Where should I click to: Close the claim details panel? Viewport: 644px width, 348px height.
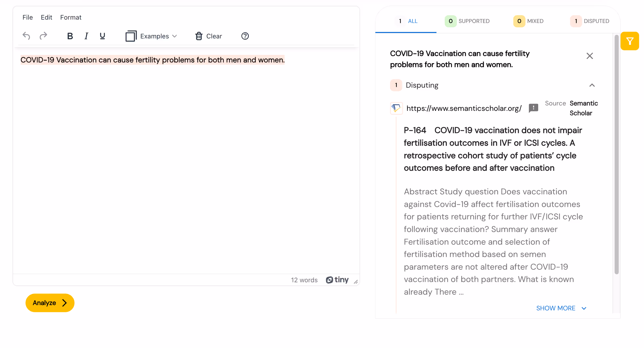[590, 56]
